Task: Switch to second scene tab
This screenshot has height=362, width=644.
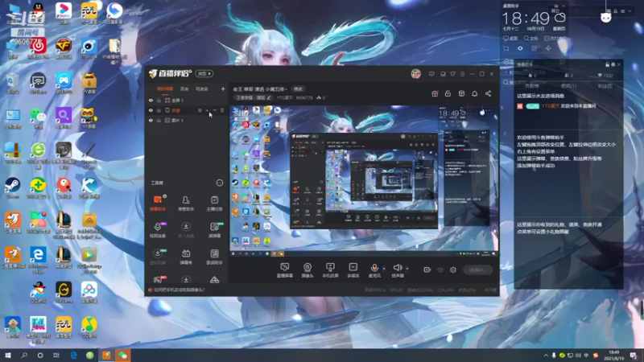Action: [x=184, y=88]
